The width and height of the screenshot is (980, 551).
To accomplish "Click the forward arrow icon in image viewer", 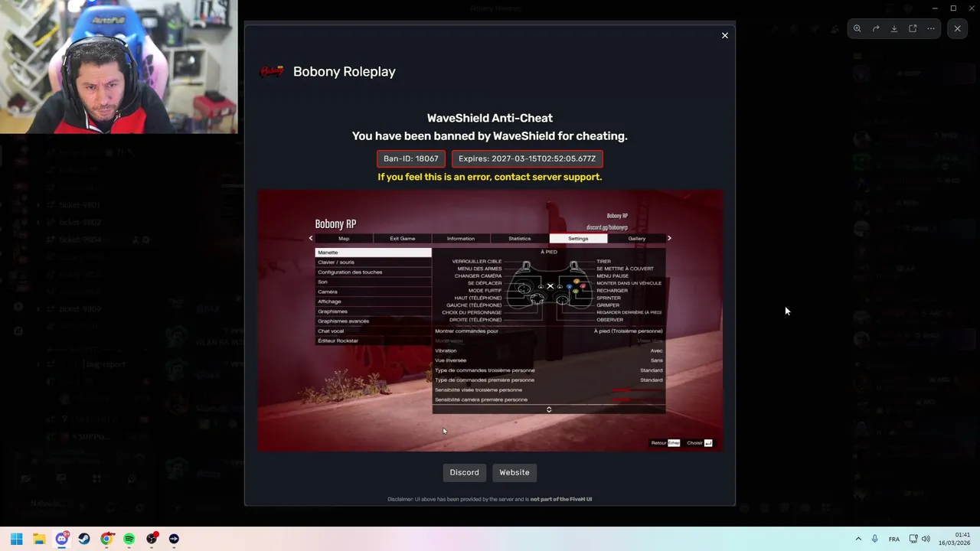I will (876, 28).
